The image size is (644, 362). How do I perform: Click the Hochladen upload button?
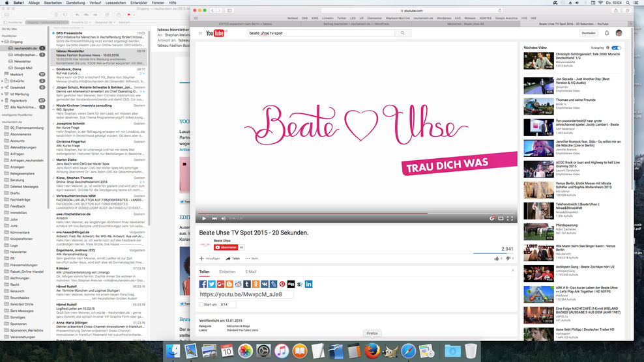(x=588, y=33)
